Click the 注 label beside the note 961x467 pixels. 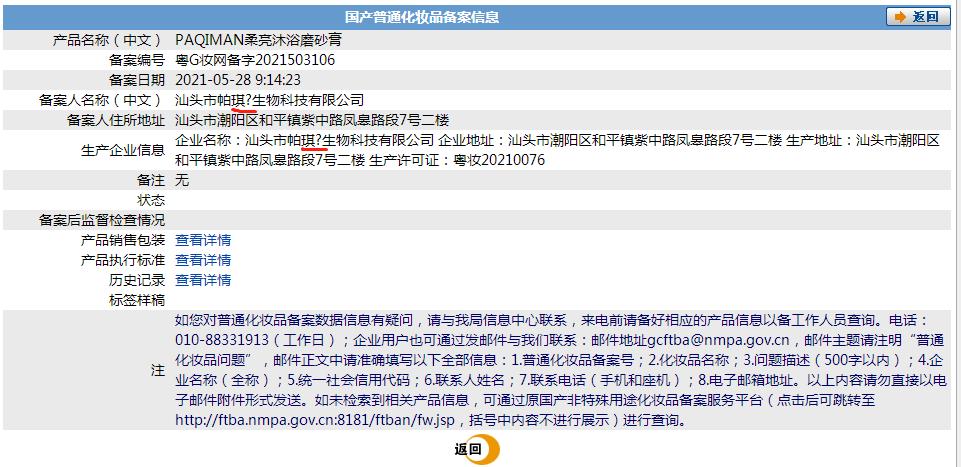[158, 370]
